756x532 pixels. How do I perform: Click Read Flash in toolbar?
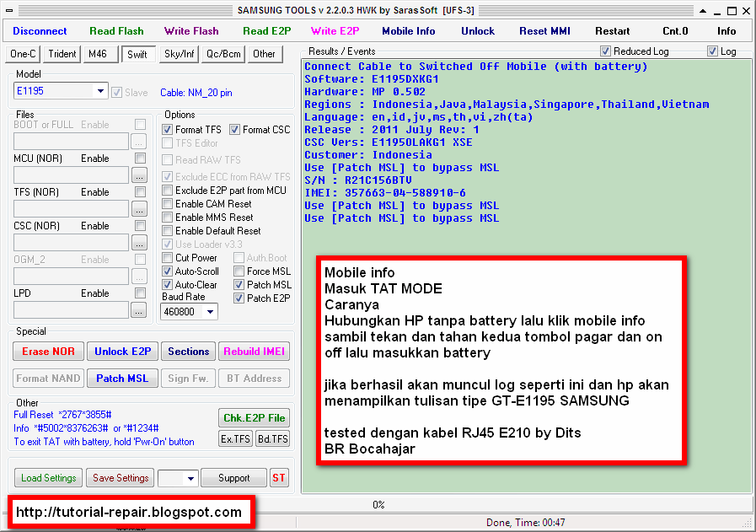[x=116, y=31]
